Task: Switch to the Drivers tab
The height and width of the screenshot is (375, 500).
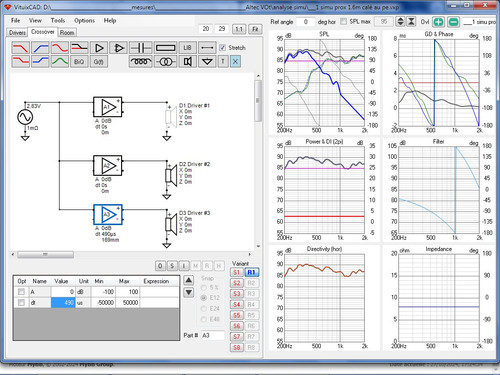Action: pyautogui.click(x=17, y=32)
